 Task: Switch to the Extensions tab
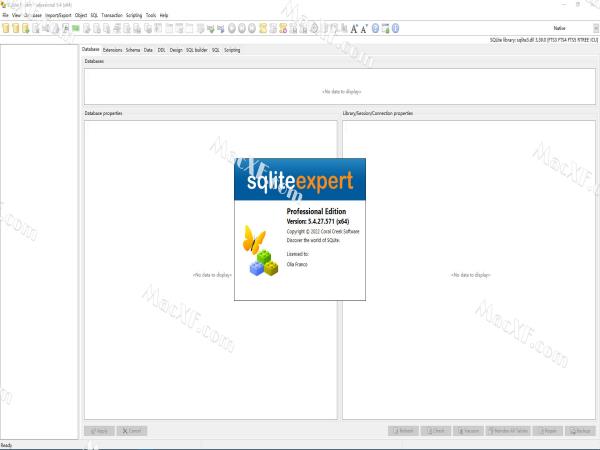coord(112,50)
